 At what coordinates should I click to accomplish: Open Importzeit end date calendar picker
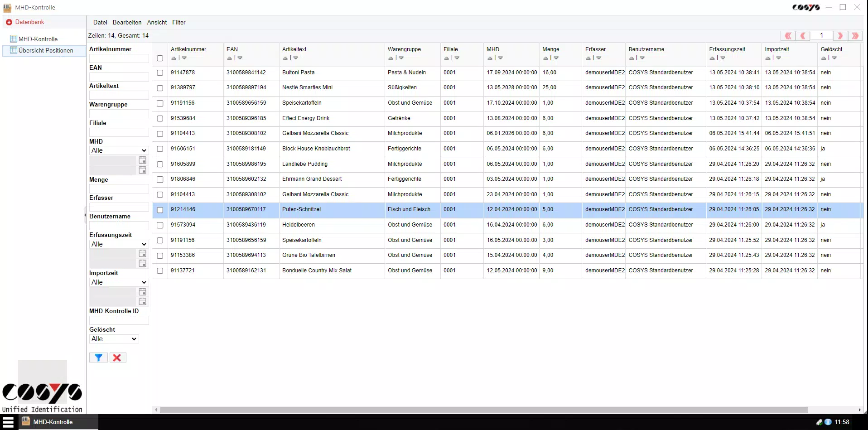tap(142, 301)
